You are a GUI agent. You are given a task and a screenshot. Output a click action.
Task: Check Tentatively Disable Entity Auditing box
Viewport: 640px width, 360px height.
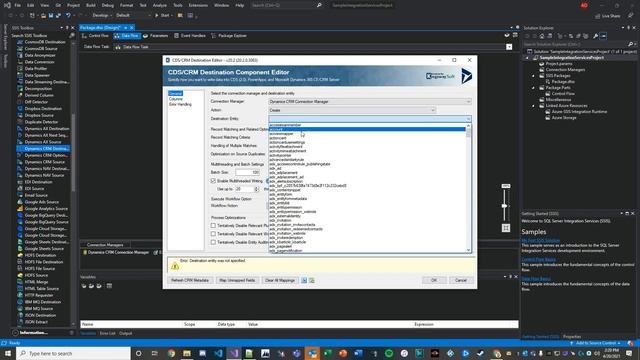[213, 242]
